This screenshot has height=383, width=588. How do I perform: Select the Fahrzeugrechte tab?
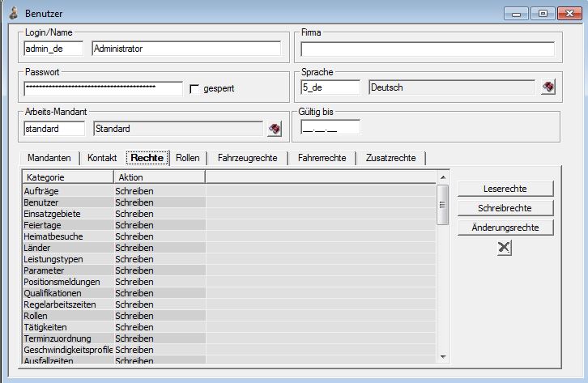[247, 158]
